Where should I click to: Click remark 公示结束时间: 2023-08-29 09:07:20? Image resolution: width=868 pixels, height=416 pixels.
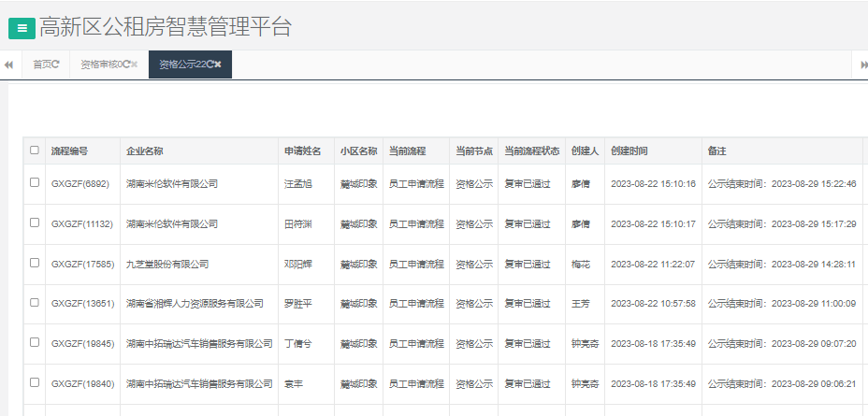click(782, 343)
